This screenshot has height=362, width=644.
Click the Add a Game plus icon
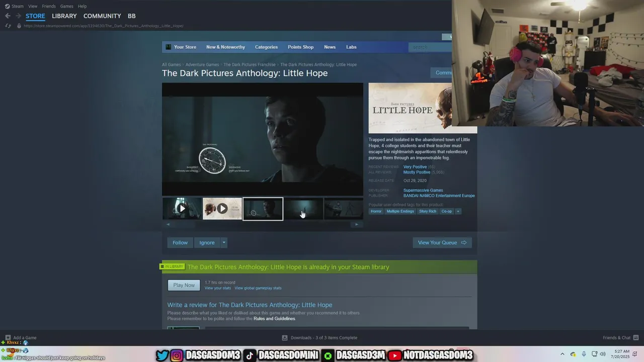8,338
